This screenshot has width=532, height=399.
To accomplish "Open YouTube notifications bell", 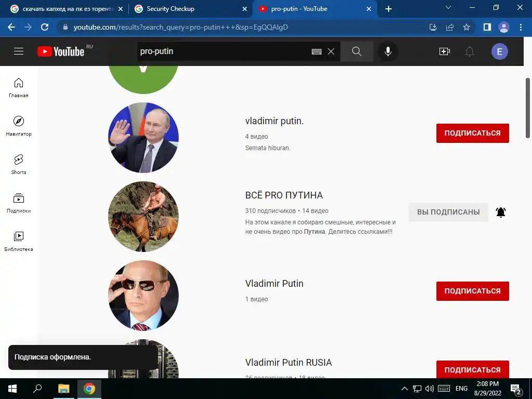I will [x=469, y=51].
